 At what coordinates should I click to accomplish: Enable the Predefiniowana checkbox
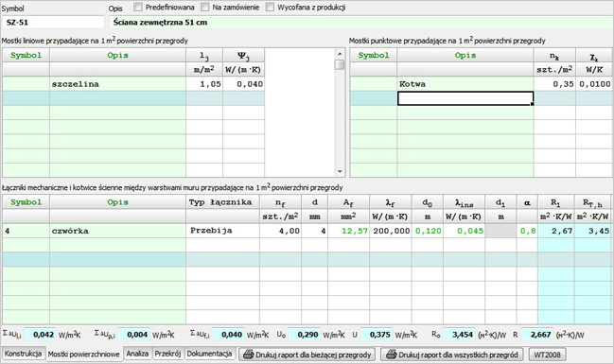138,7
